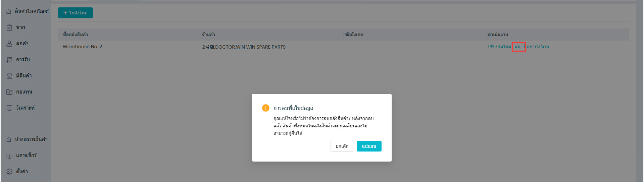Go to แคชเชียร์ cashier page
The image size is (644, 182).
(x=26, y=156)
